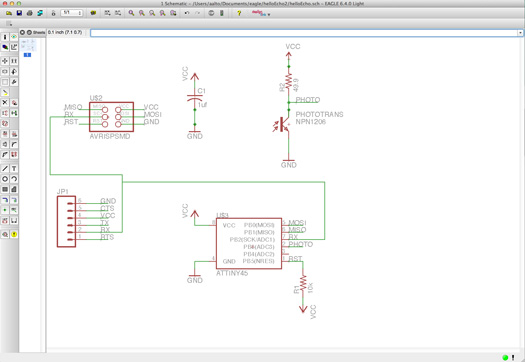Open the sheet selector combo box
Viewport: 525px width, 362px height.
coord(71,13)
